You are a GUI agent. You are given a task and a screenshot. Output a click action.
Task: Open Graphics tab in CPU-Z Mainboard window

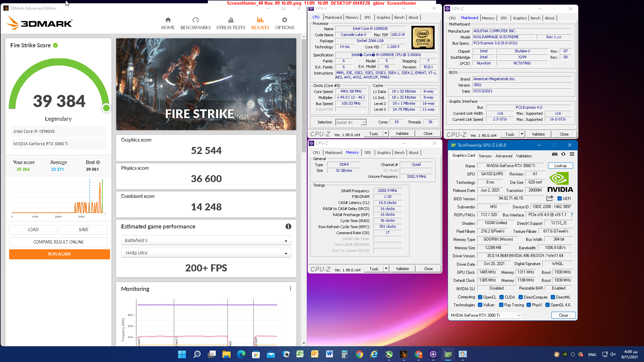(x=519, y=18)
